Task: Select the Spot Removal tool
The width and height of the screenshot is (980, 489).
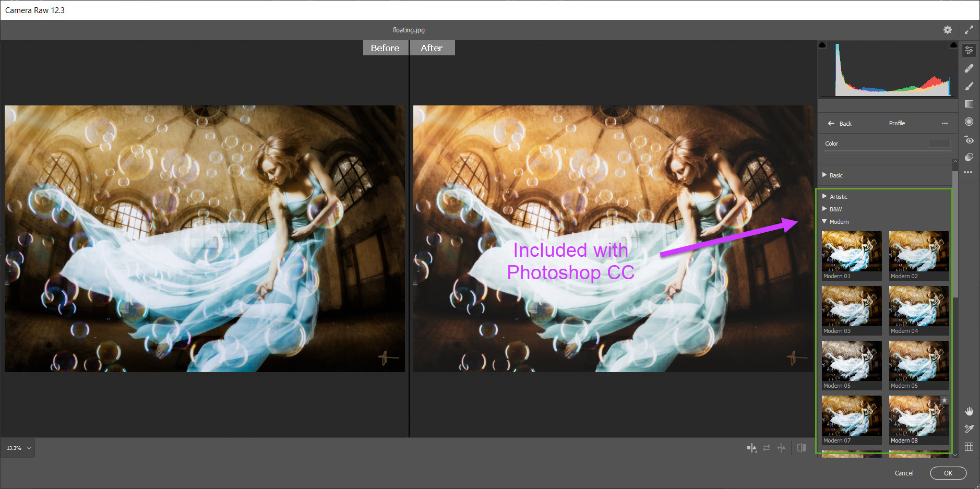Action: pos(969,68)
